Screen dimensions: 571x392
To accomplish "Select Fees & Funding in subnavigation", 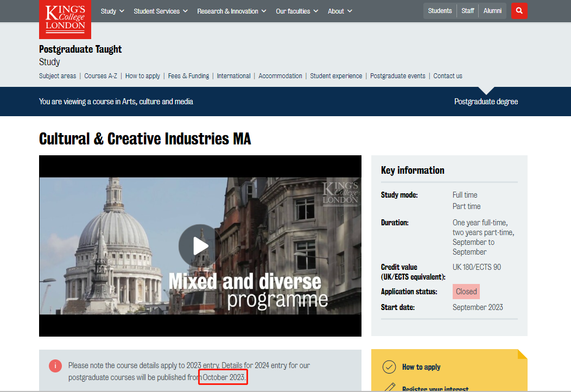I will pyautogui.click(x=188, y=76).
